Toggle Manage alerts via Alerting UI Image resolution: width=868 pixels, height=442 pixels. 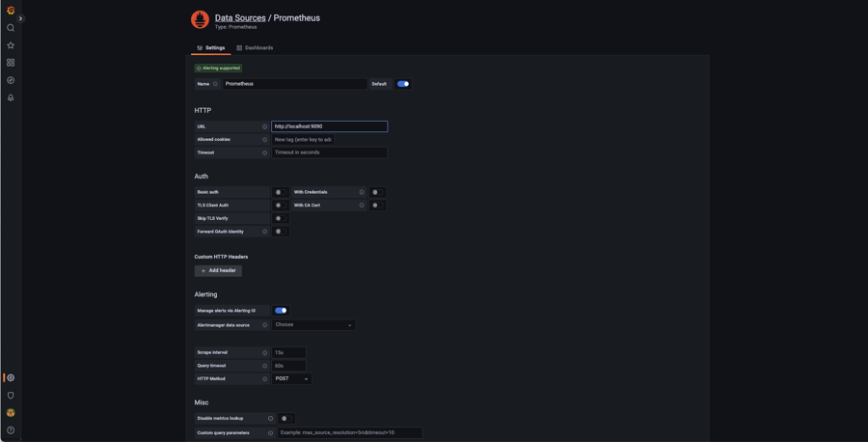coord(281,311)
